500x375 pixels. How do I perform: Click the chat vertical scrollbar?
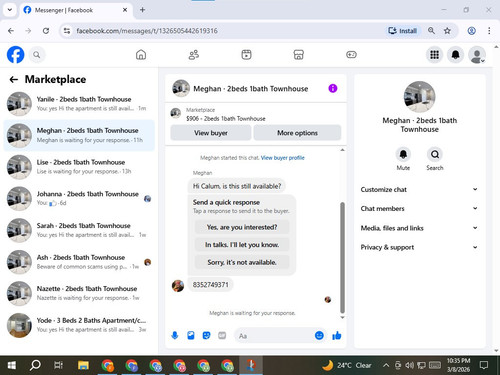point(342,257)
